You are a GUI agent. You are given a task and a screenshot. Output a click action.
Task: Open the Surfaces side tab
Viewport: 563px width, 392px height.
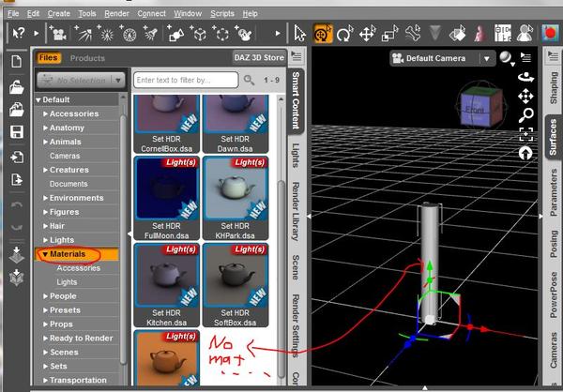(x=553, y=138)
